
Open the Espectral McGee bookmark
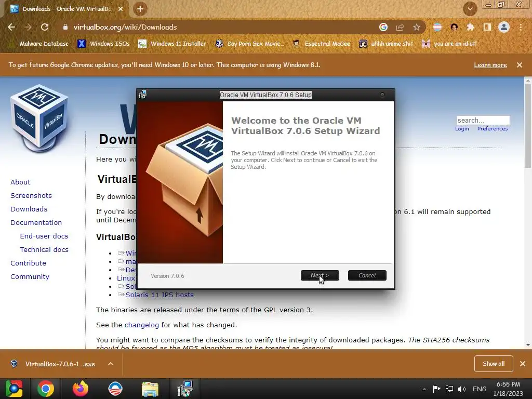(x=321, y=44)
